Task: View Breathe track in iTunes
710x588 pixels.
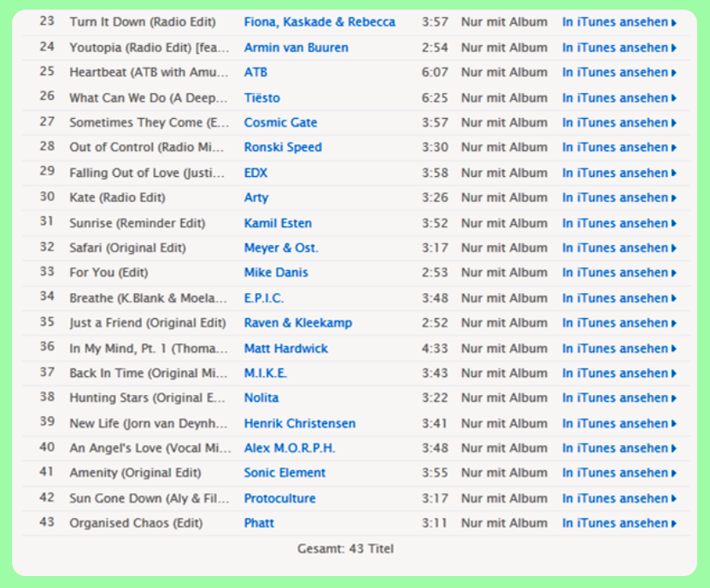Action: coord(619,298)
